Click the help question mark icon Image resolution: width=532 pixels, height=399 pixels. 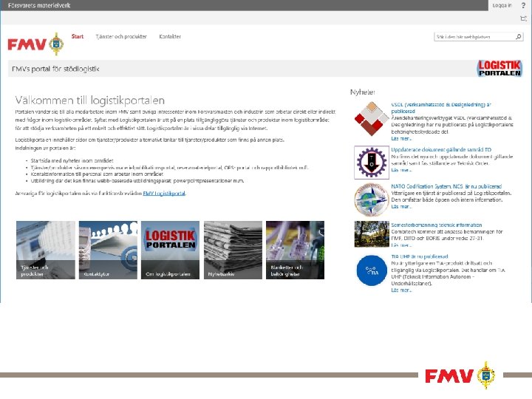tap(523, 5)
